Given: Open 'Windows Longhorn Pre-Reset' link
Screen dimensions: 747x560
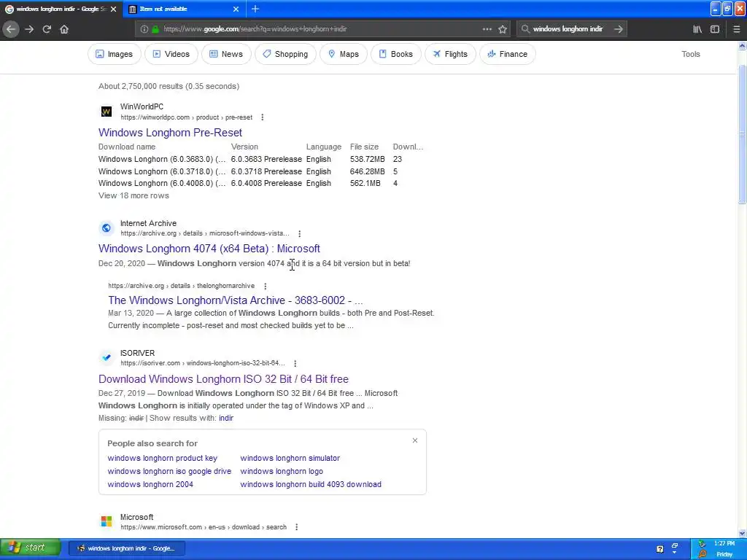Looking at the screenshot, I should point(170,133).
